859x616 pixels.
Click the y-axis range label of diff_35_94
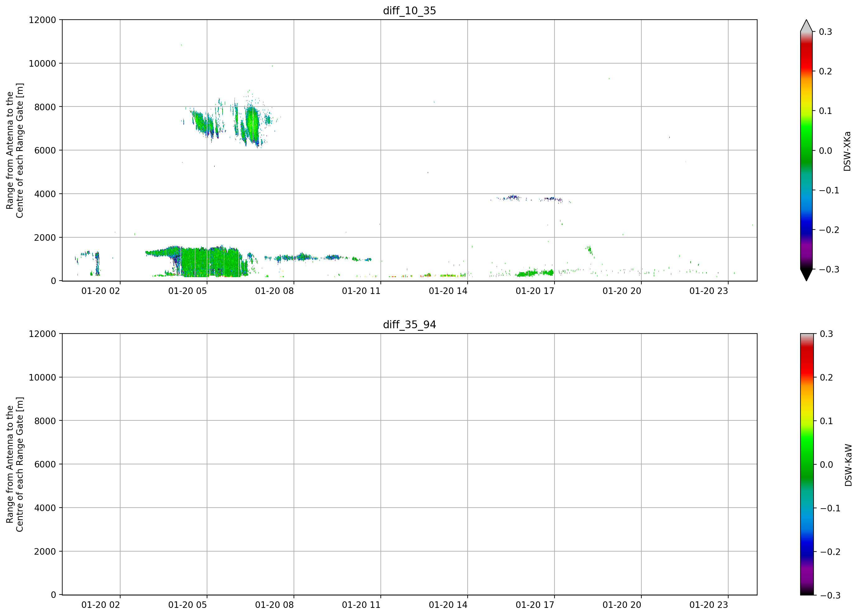click(15, 464)
